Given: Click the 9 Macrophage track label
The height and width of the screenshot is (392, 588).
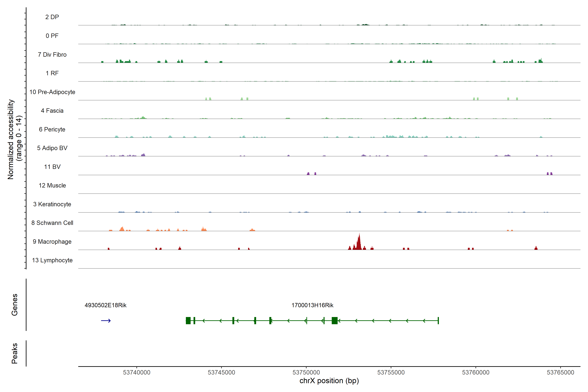Looking at the screenshot, I should 52,242.
